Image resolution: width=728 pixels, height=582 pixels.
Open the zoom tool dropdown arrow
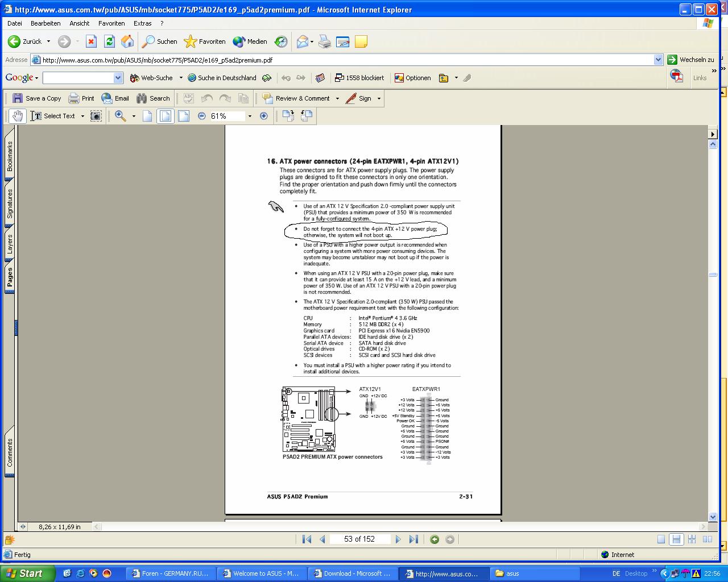134,116
